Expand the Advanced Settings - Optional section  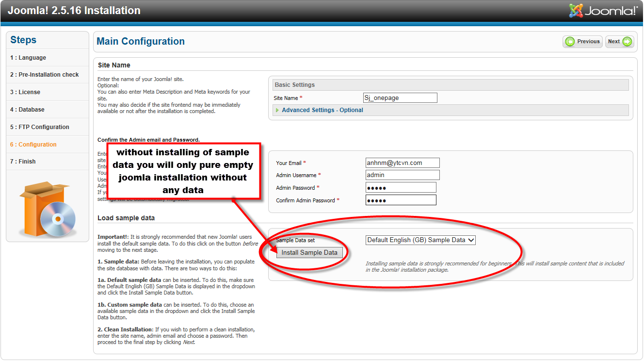[x=322, y=110]
